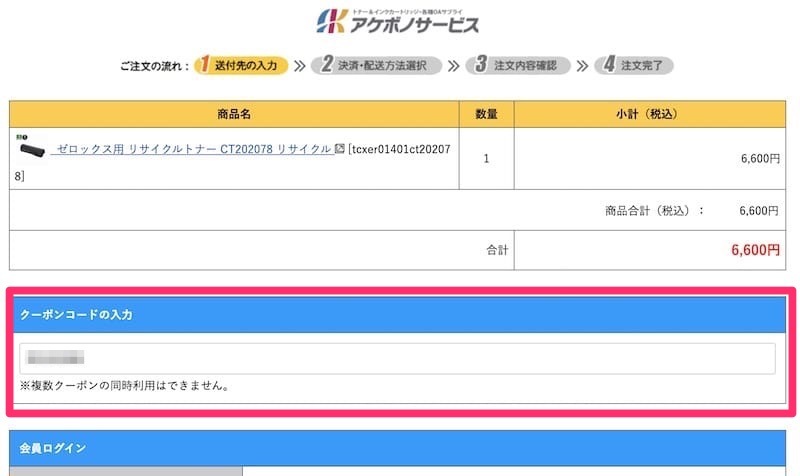Viewport: 800px width, 476px height.
Task: Click the Akebono Service logo
Action: pyautogui.click(x=398, y=21)
